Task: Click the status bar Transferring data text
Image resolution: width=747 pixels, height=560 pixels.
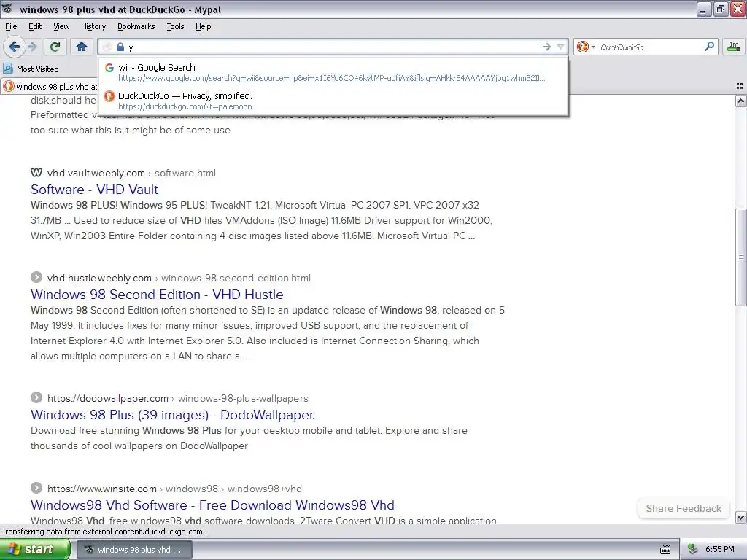Action: 105,532
